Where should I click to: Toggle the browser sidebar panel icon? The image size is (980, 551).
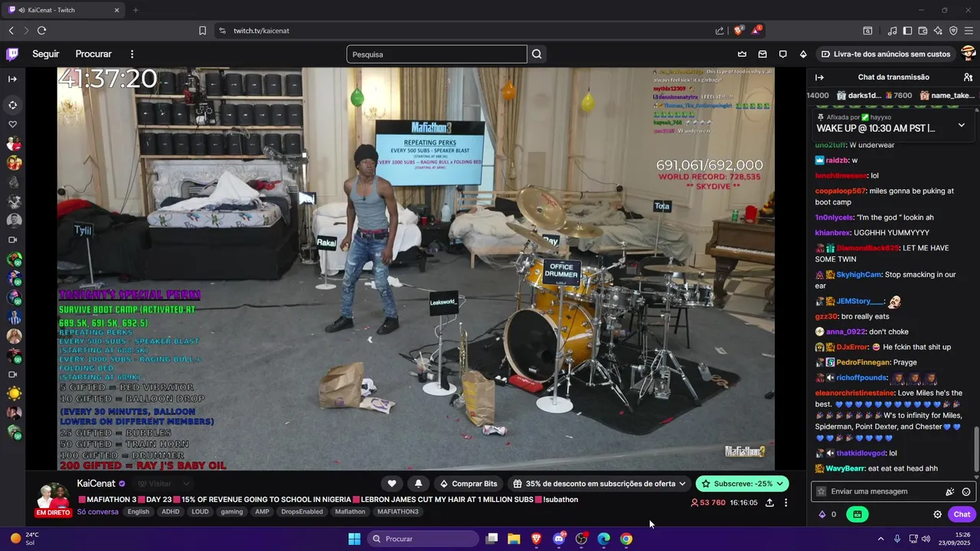tap(907, 31)
